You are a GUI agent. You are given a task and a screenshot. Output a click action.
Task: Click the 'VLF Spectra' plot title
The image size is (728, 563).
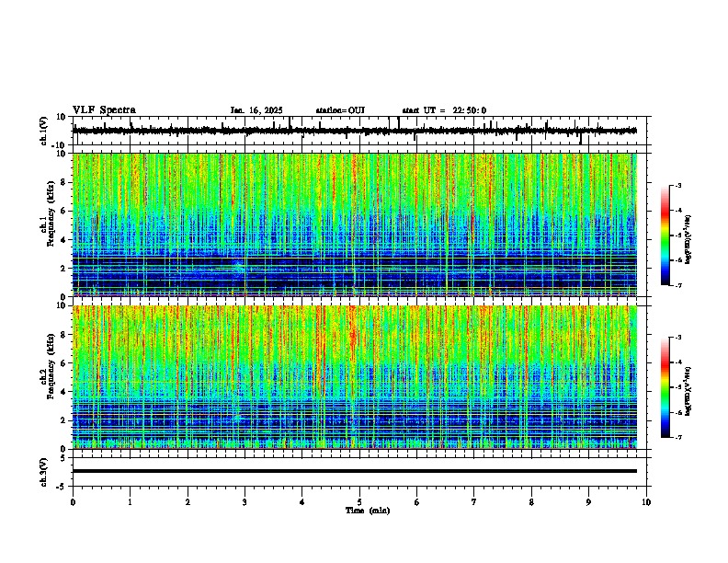coord(104,110)
